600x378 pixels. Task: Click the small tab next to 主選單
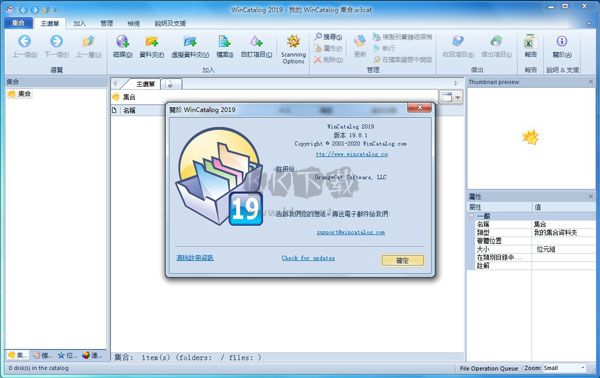171,84
